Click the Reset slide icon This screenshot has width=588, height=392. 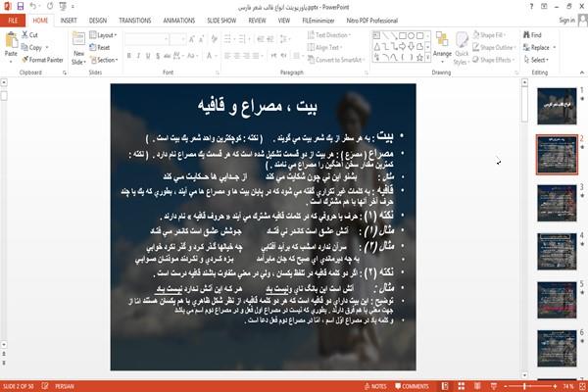[x=93, y=47]
